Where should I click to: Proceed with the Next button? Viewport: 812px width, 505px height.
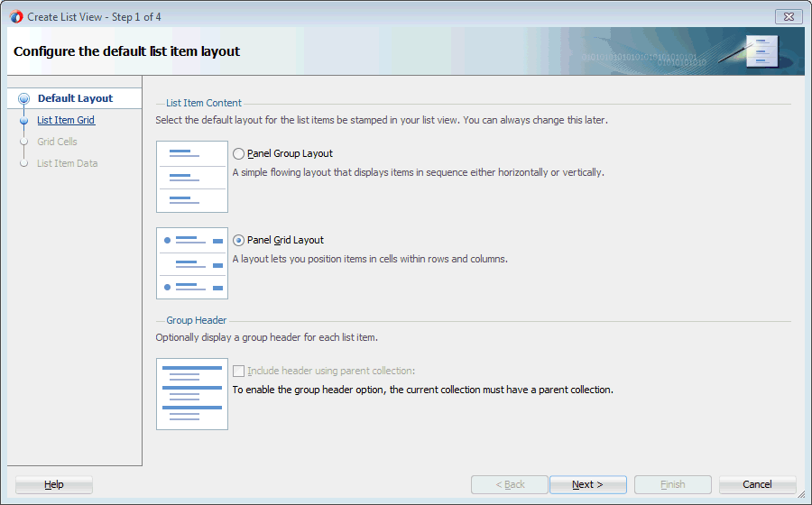587,485
